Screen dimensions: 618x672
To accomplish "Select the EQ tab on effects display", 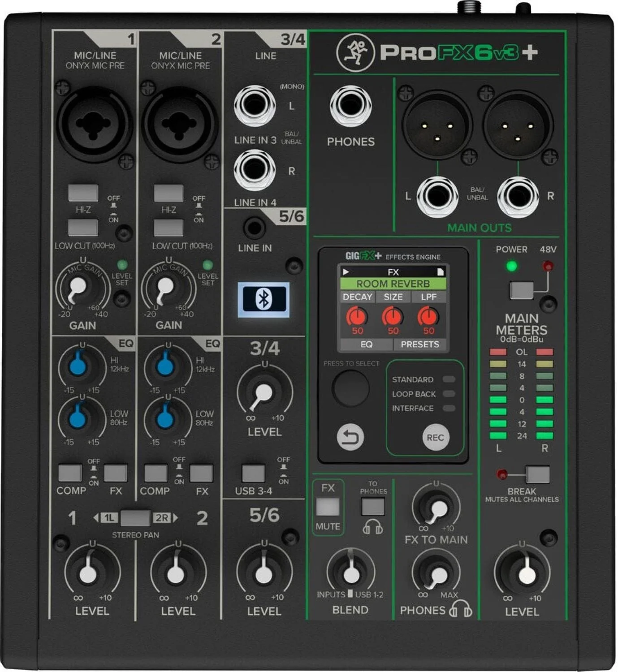I will coord(367,344).
